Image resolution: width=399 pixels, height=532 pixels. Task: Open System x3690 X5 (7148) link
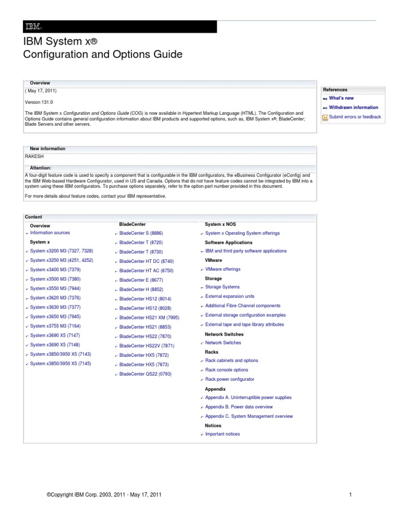coord(55,345)
